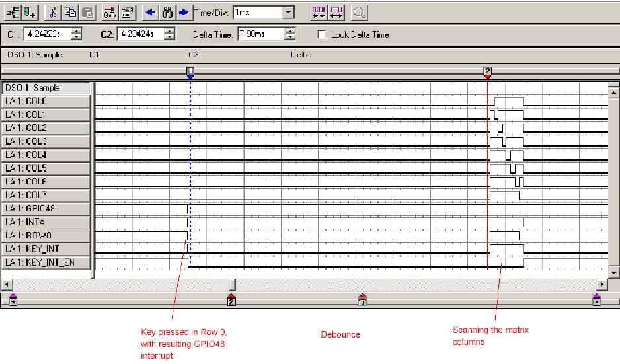Select the LA 1: COL2 signal label

point(47,128)
